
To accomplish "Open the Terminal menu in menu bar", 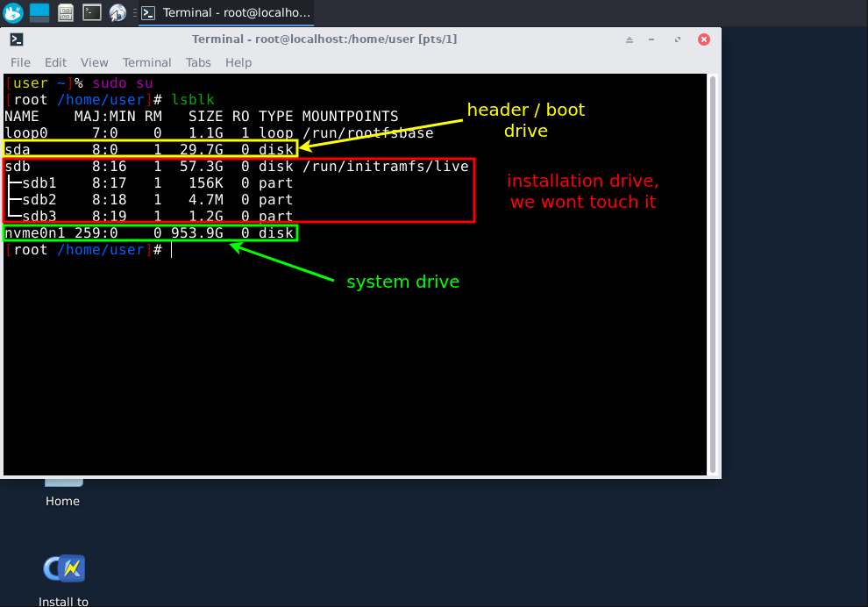I will [x=146, y=62].
